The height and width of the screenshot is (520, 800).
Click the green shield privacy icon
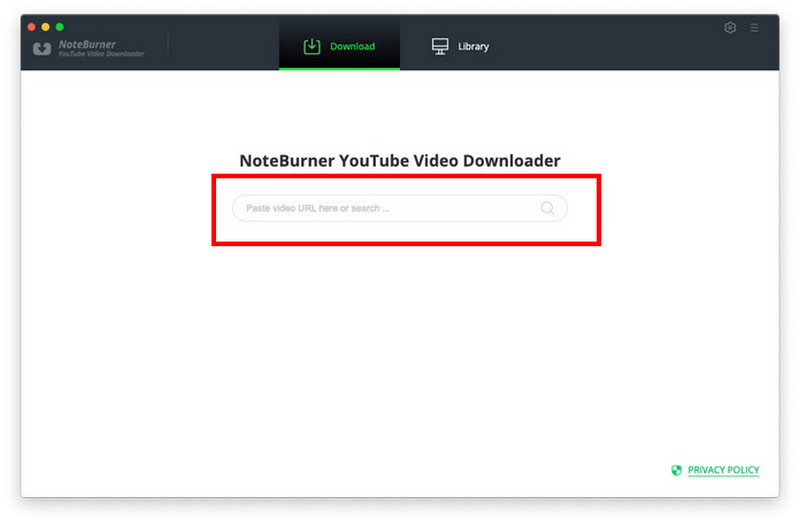[677, 470]
